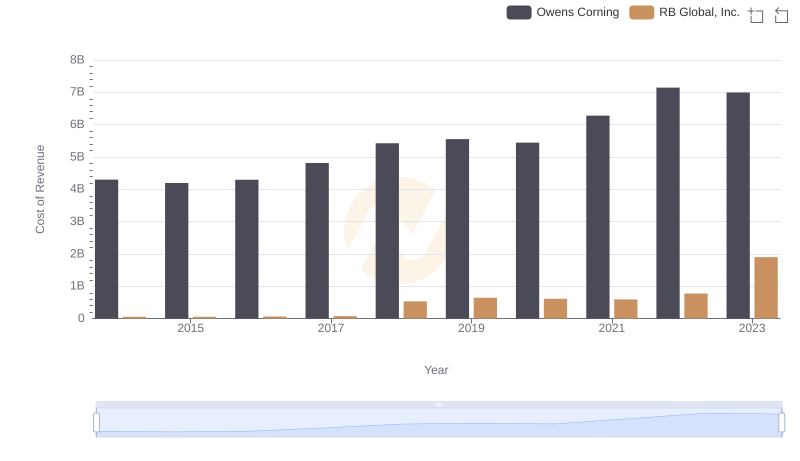The image size is (800, 461).
Task: Click the RB Global orange legend swatch
Action: (642, 12)
